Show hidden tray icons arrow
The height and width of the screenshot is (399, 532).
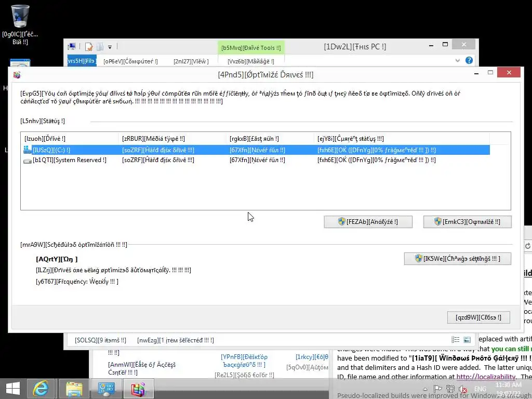click(x=425, y=389)
